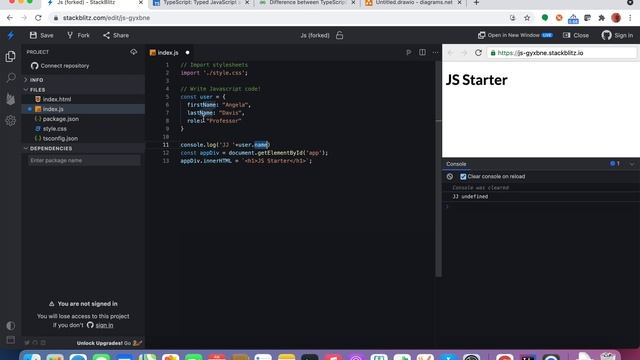This screenshot has width=640, height=360.
Task: Open the settings gear in sidebar
Action: tap(11, 120)
